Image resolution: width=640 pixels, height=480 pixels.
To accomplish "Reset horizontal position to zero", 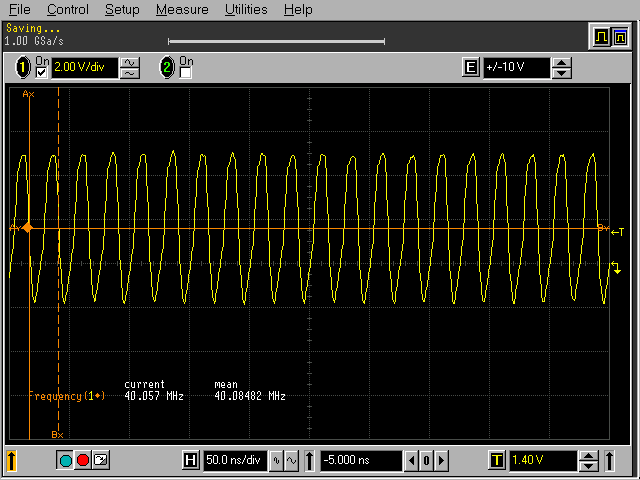I will (426, 461).
